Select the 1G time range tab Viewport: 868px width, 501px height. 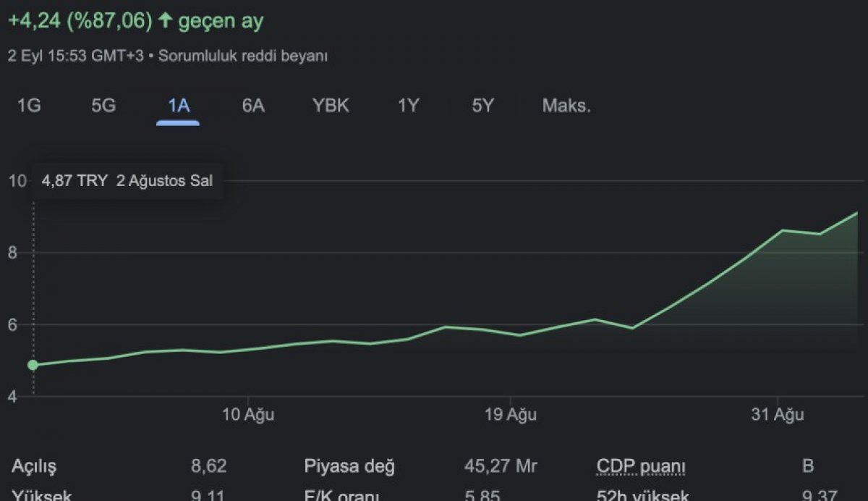click(x=29, y=106)
